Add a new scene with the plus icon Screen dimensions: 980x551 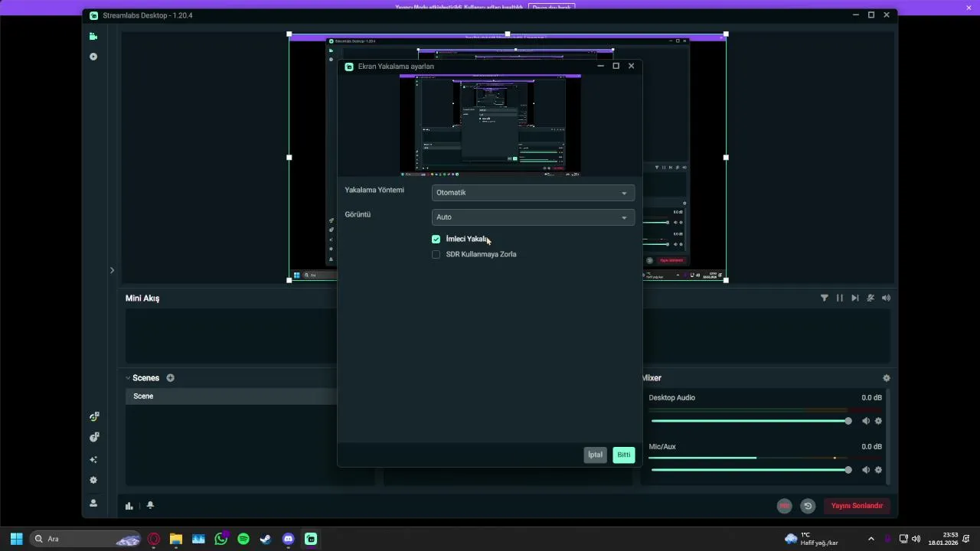[170, 378]
